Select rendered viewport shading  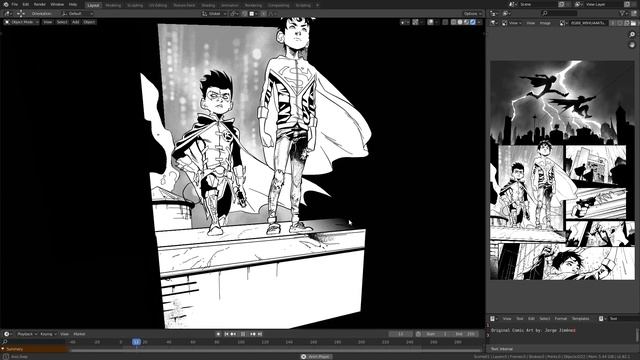click(473, 22)
